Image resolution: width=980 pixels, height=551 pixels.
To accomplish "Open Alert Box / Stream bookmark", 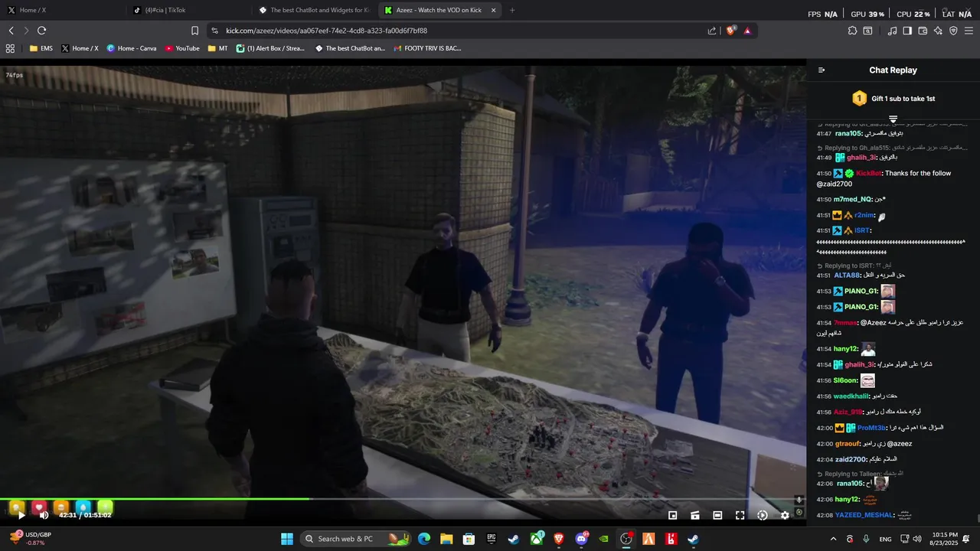I will [270, 48].
